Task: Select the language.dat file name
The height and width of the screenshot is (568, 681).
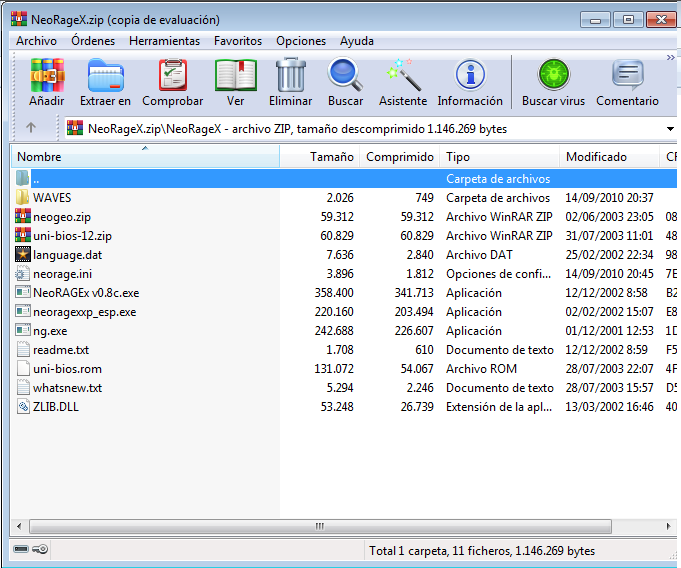Action: (x=68, y=255)
